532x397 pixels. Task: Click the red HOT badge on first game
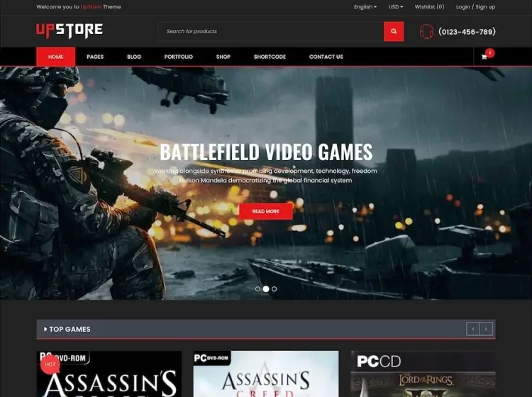[50, 364]
